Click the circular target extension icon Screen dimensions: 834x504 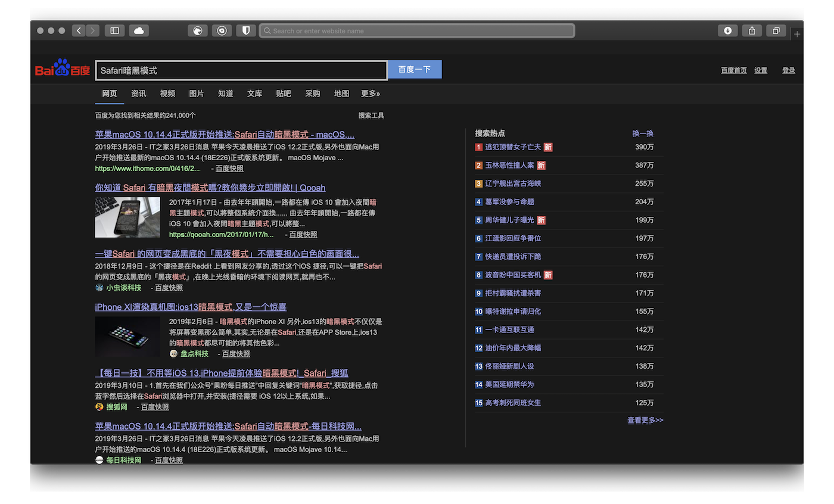coord(222,30)
